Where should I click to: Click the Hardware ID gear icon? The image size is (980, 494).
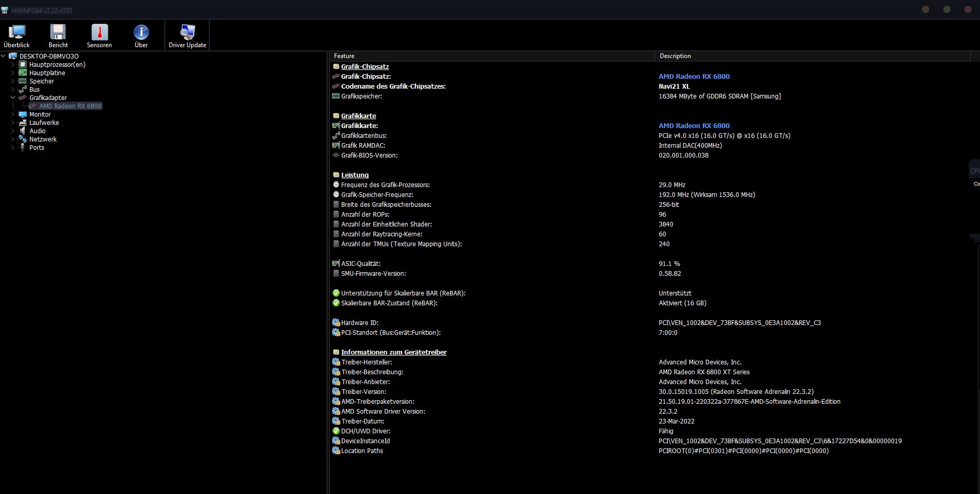[x=336, y=323]
